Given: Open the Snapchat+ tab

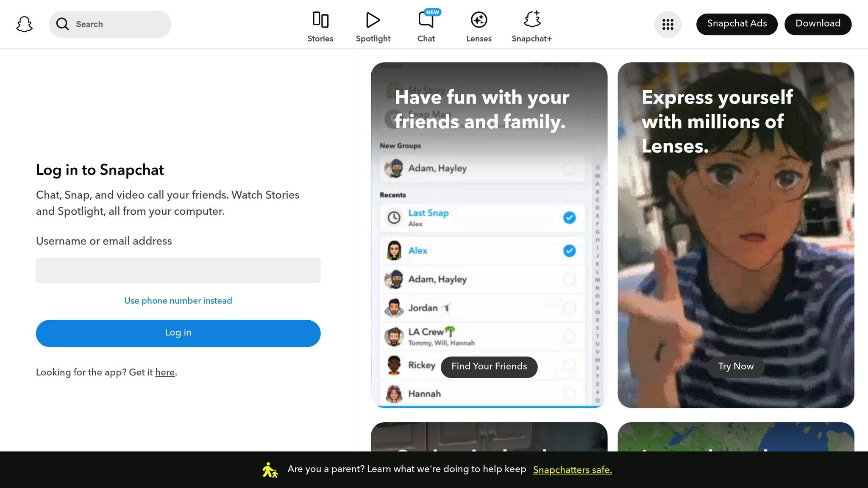Looking at the screenshot, I should [531, 27].
